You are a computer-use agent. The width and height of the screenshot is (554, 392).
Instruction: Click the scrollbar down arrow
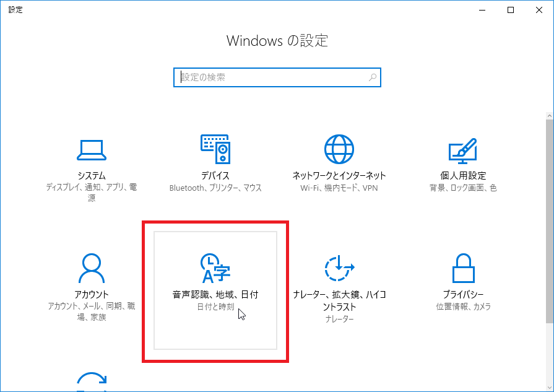(x=550, y=388)
